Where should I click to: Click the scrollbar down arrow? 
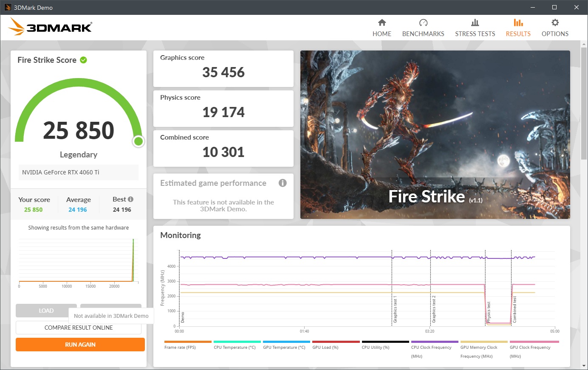(x=584, y=366)
